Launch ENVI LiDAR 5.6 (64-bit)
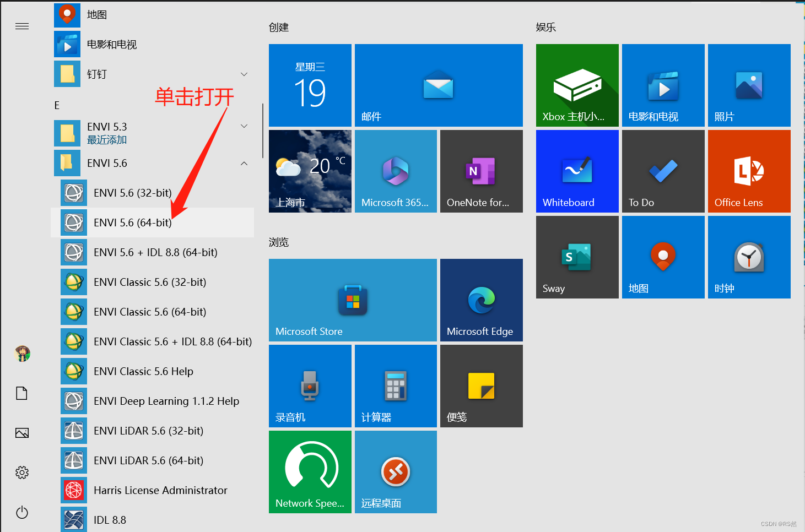 point(152,460)
